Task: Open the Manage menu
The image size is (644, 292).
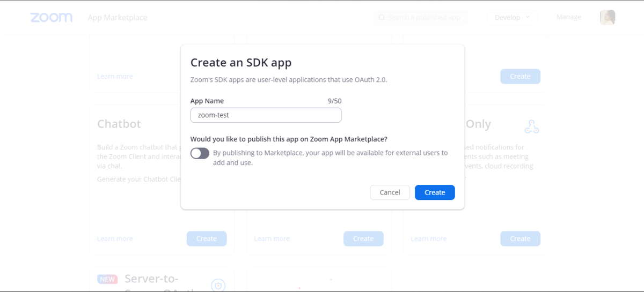Action: pos(569,17)
